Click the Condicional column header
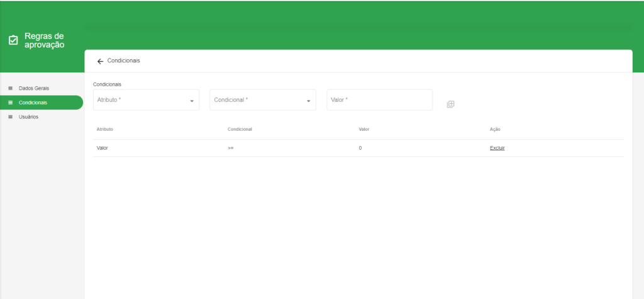The image size is (644, 299). point(240,129)
